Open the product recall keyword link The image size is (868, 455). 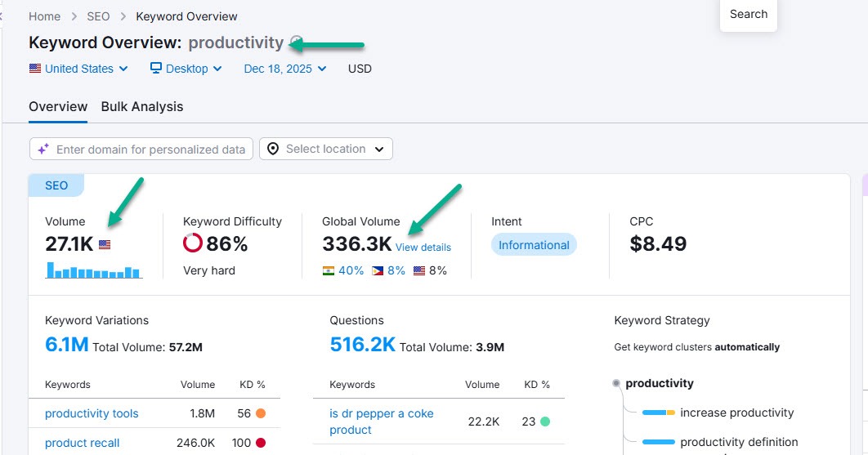(x=82, y=443)
